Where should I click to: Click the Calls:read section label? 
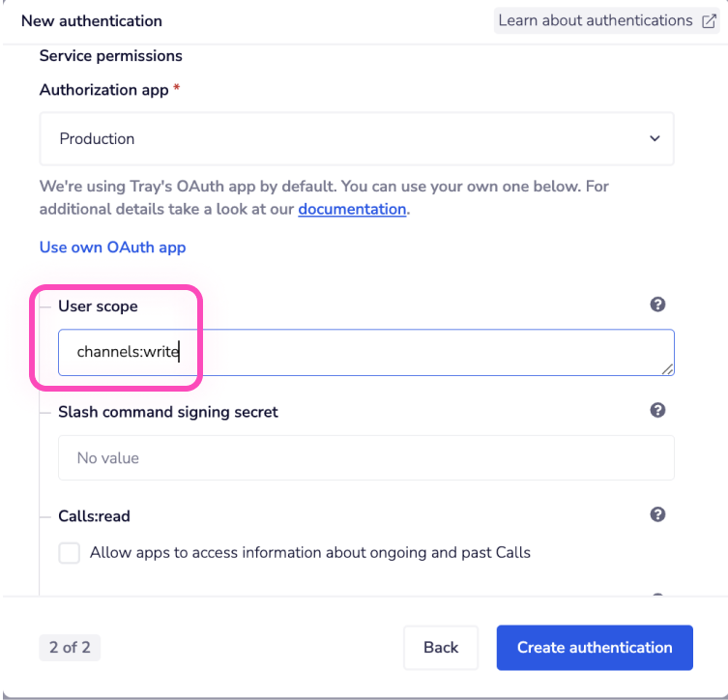(94, 516)
